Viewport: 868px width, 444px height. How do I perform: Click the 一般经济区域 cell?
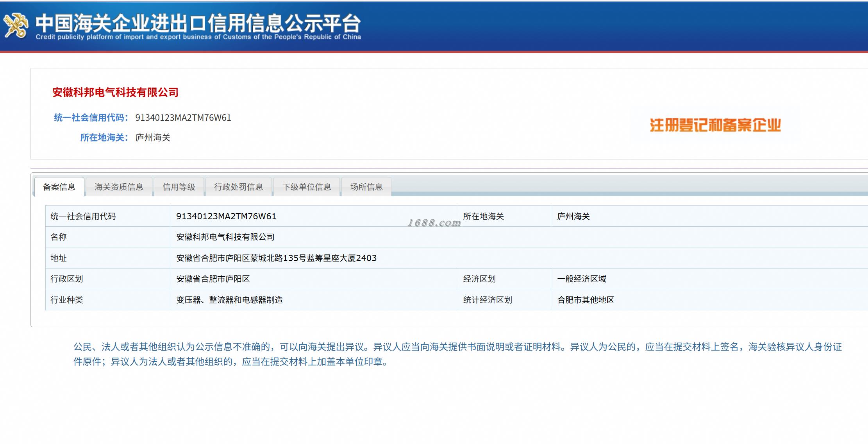coord(581,279)
